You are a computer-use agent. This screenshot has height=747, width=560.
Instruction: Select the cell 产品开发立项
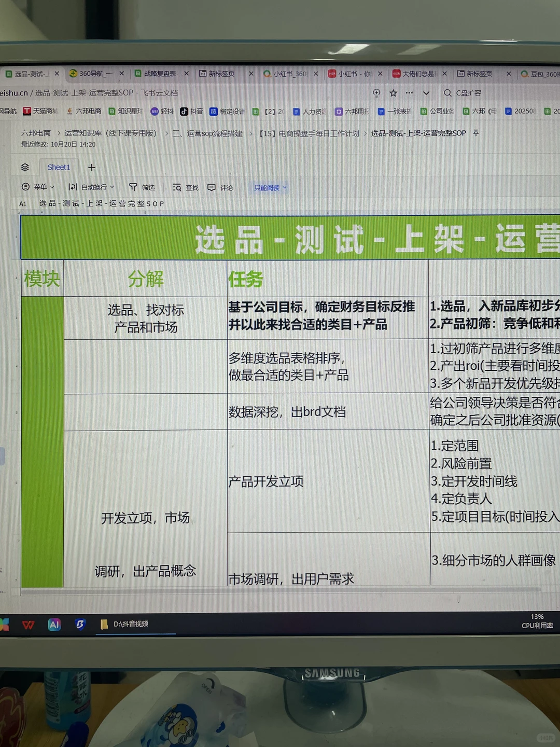(329, 481)
